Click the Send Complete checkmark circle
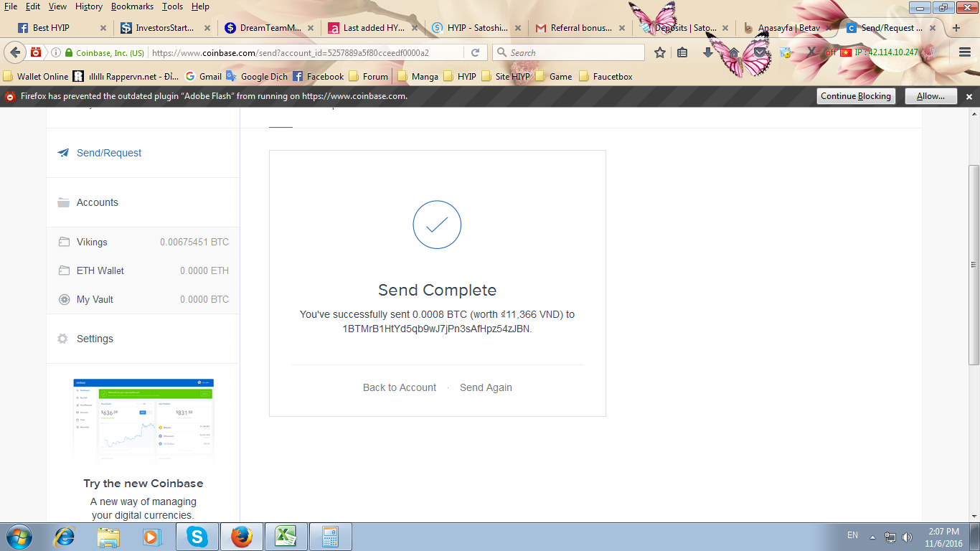Screen dimensions: 980x551 (x=437, y=225)
